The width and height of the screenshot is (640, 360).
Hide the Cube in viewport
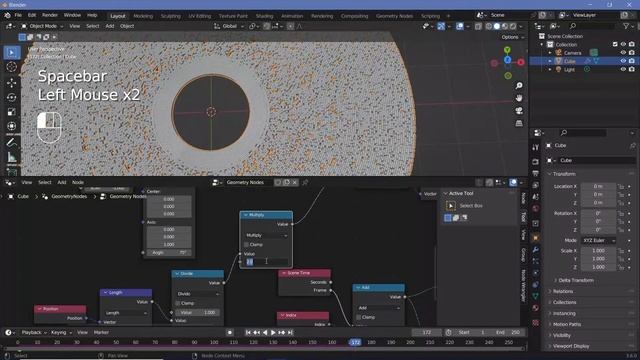pyautogui.click(x=623, y=61)
